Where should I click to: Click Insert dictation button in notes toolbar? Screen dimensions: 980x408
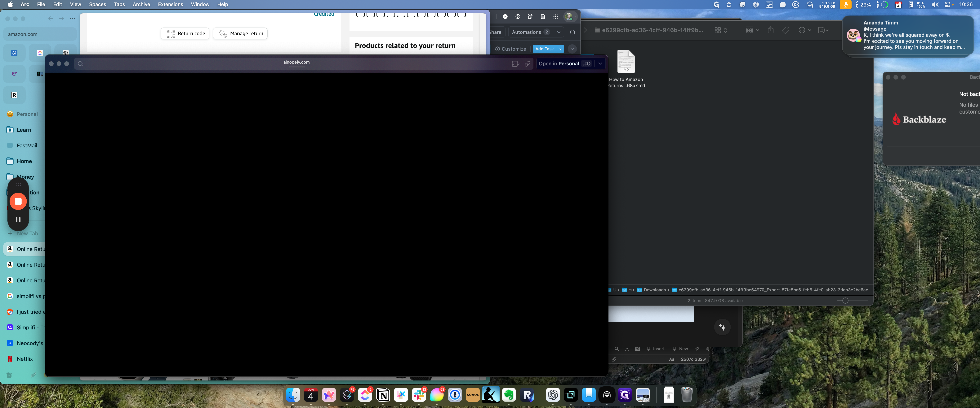click(x=655, y=349)
